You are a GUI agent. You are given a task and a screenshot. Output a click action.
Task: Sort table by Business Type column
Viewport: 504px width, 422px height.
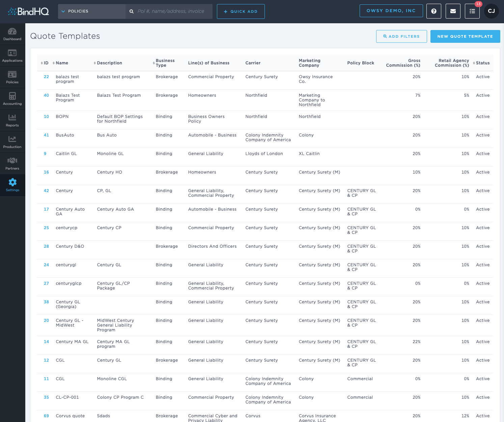(x=164, y=63)
